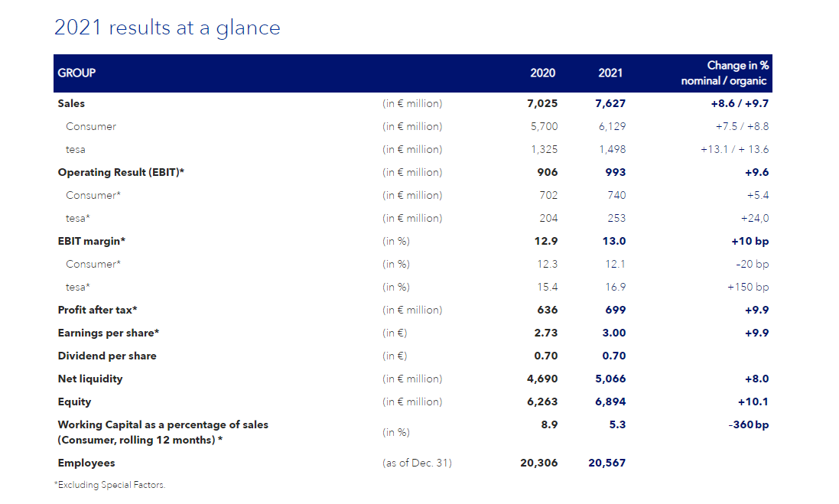
Task: Select 'Net liquidity' row label
Action: pyautogui.click(x=90, y=379)
